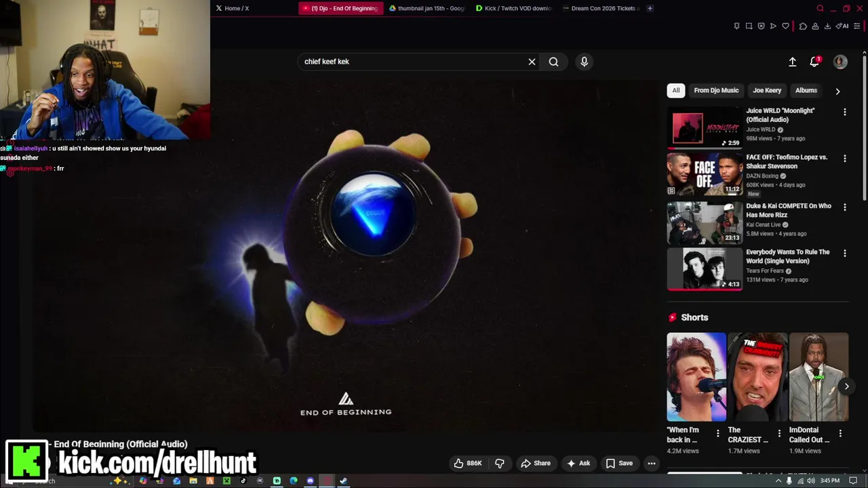Open Duke & Kai COMPETE video thumbnail
The image size is (868, 488).
(x=705, y=222)
